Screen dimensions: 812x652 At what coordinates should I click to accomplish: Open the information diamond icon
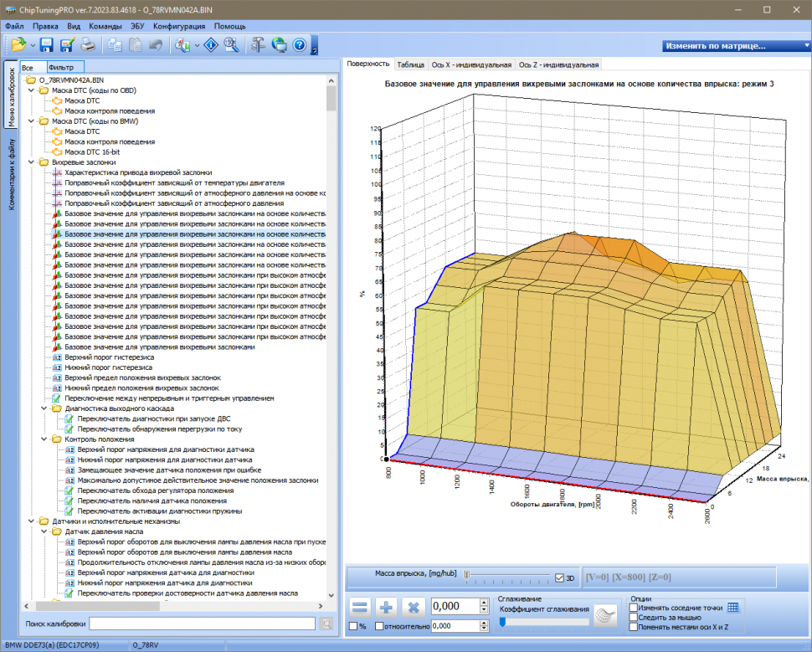(x=212, y=44)
